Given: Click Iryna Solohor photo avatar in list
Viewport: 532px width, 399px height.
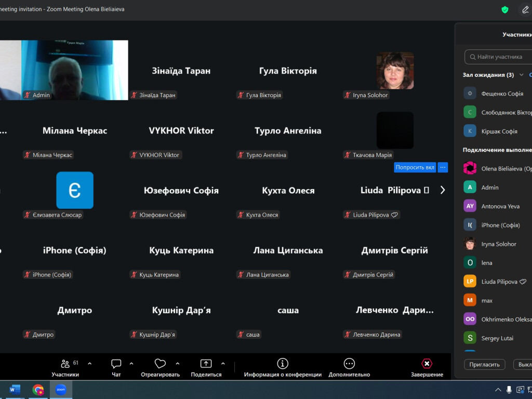Looking at the screenshot, I should click(470, 244).
